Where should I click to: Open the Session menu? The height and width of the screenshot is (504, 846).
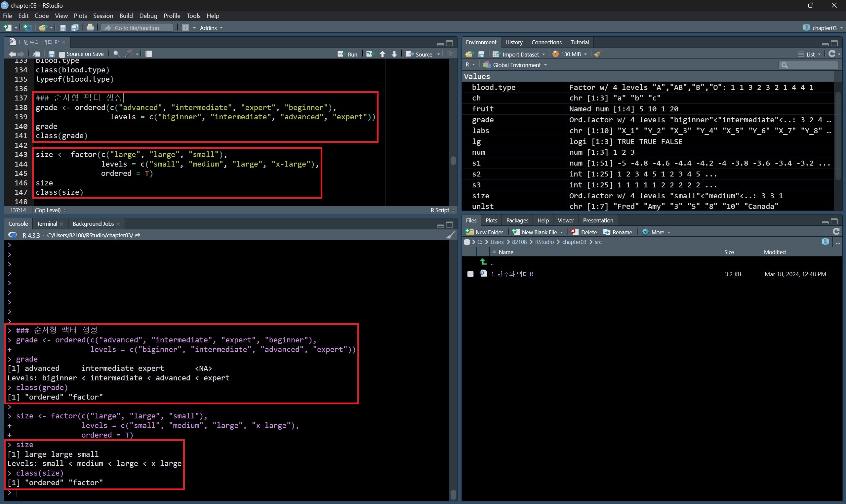coord(102,16)
